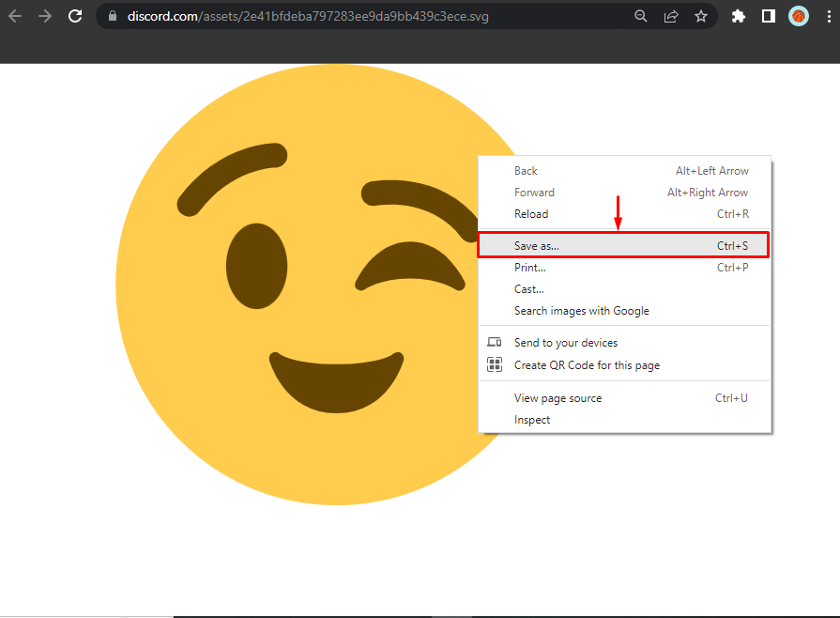This screenshot has width=840, height=618.
Task: Open the profile avatar menu
Action: pos(798,16)
